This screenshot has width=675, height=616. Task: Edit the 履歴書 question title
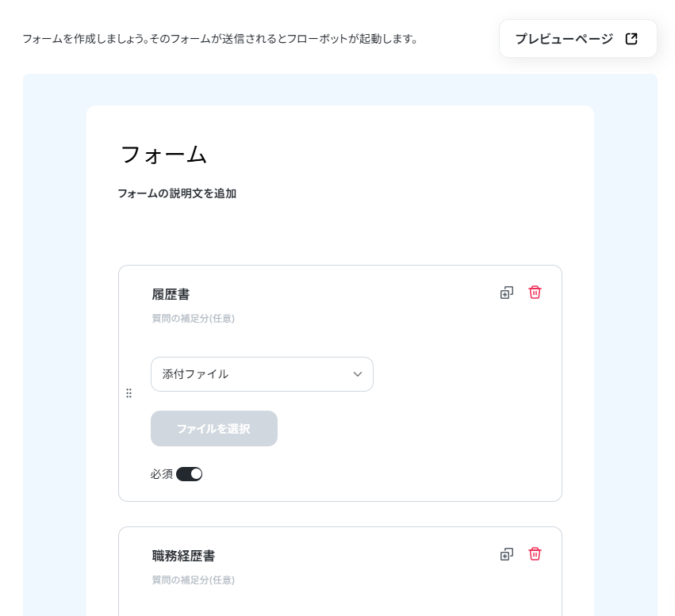(x=171, y=295)
